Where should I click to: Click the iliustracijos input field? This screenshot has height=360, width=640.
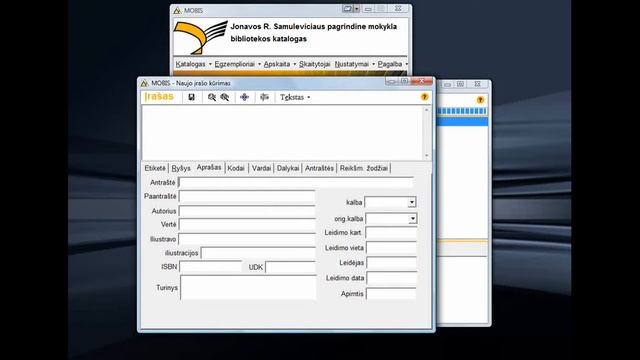point(258,253)
